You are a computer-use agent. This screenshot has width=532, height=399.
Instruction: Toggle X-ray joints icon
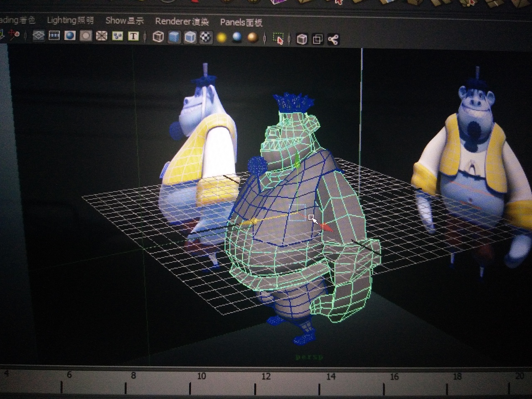(x=333, y=40)
